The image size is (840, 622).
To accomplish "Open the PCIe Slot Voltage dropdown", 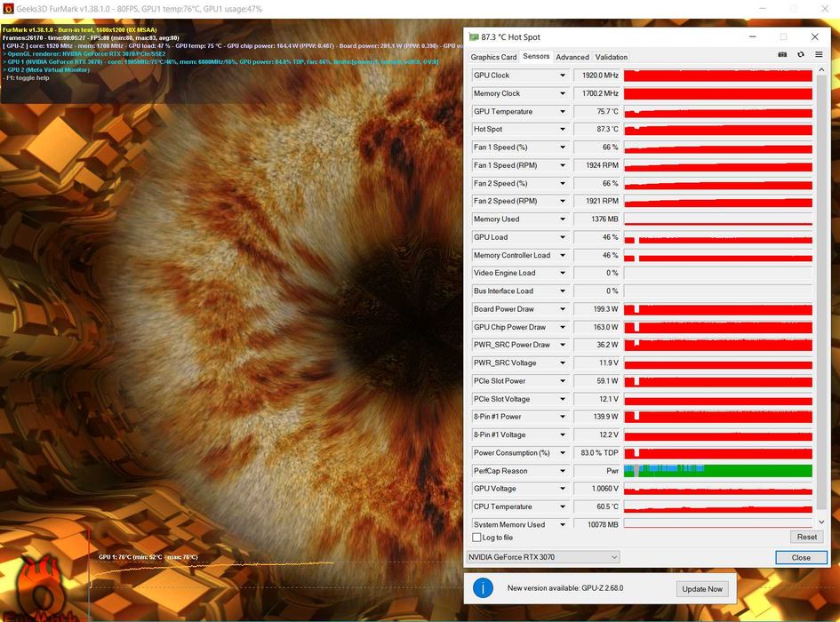I will [563, 399].
